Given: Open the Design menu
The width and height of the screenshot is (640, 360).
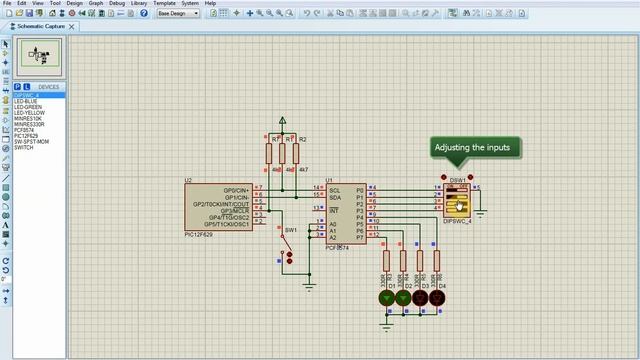Looking at the screenshot, I should (74, 3).
